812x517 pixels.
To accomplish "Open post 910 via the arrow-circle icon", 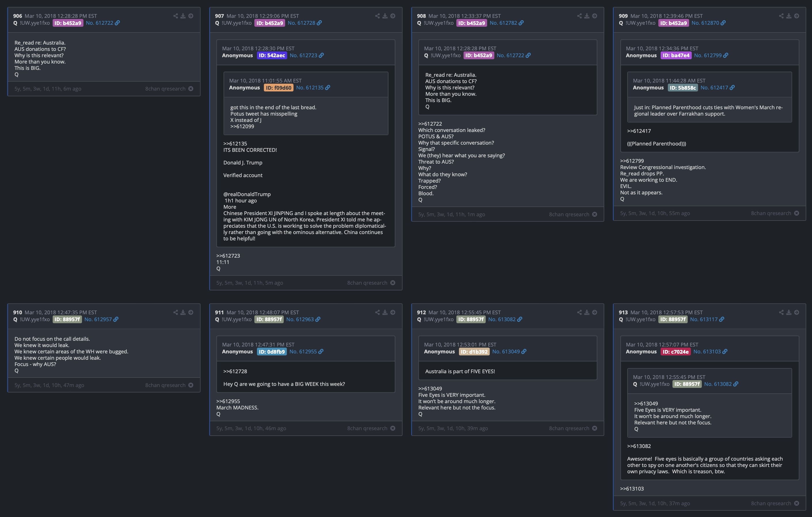I will [x=191, y=313].
